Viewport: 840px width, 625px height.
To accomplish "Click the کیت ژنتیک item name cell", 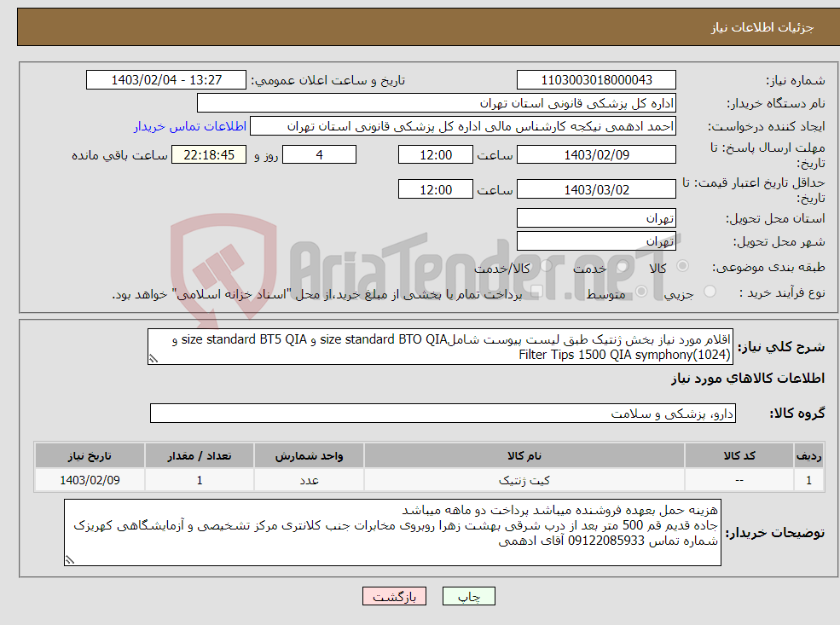I will (x=524, y=480).
